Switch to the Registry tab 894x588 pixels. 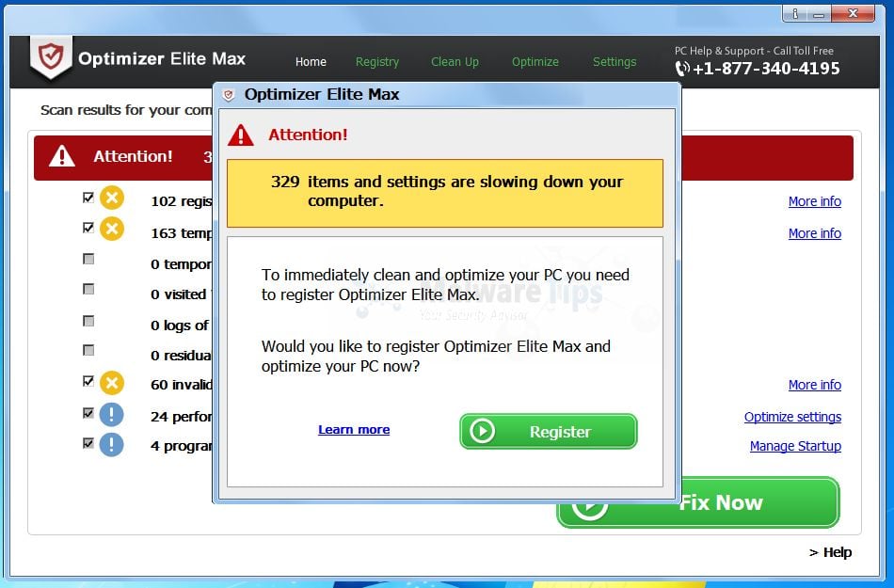click(376, 61)
